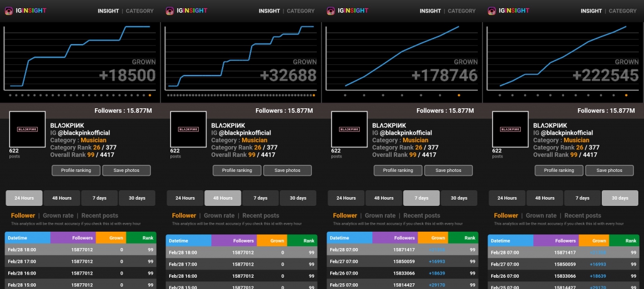Click the orange chart dot in the +32688 panel
The height and width of the screenshot is (289, 644).
pos(314,95)
